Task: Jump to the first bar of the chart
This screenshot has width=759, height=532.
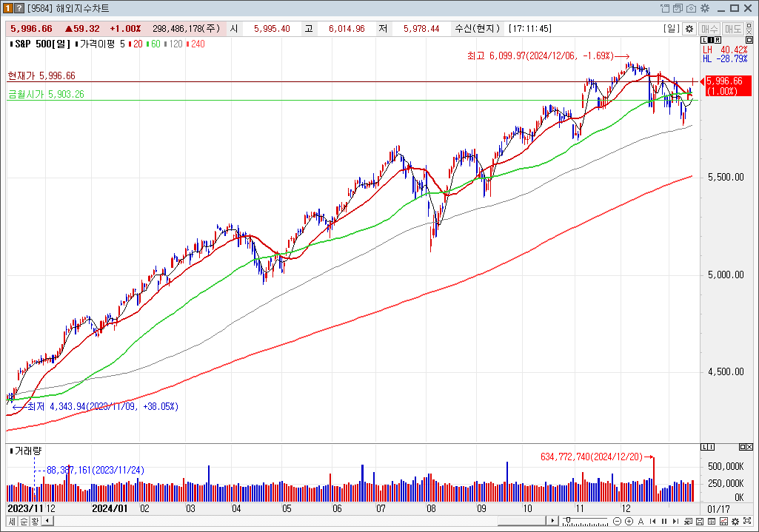Action: [652, 522]
